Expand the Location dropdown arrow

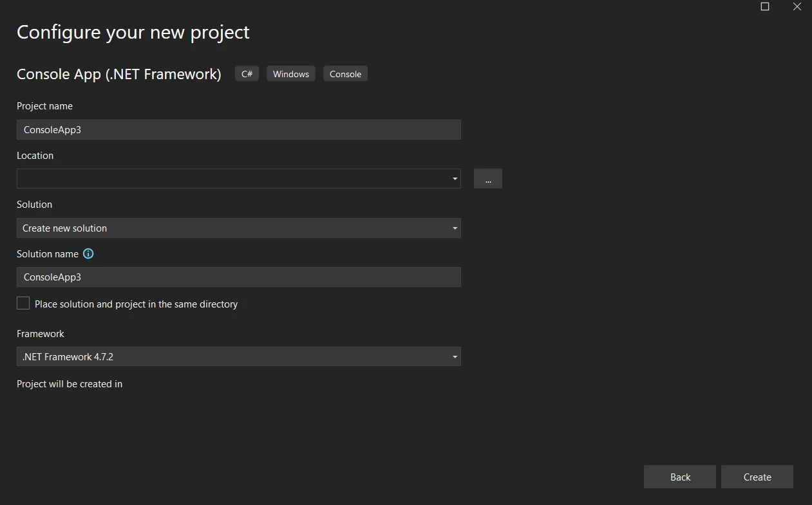click(x=455, y=179)
